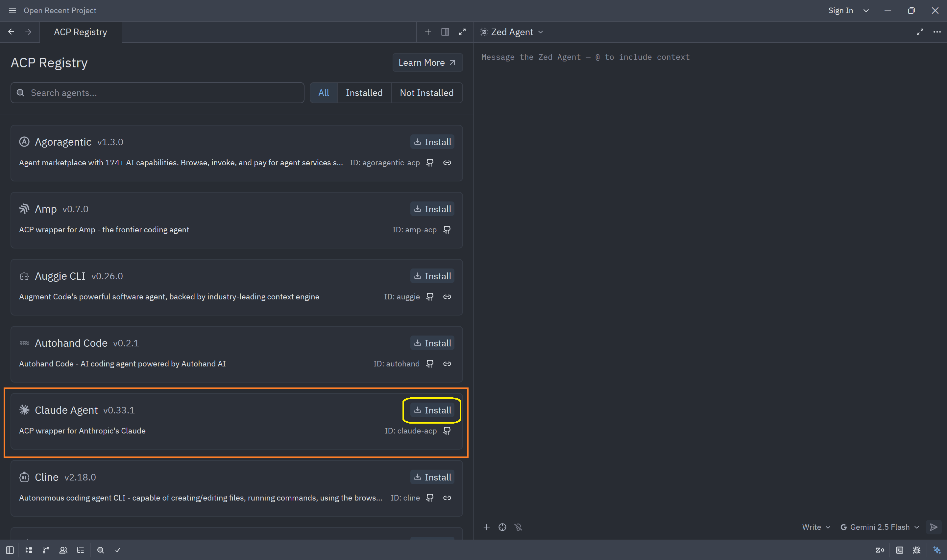Filter the registry to Installed agents

[364, 93]
